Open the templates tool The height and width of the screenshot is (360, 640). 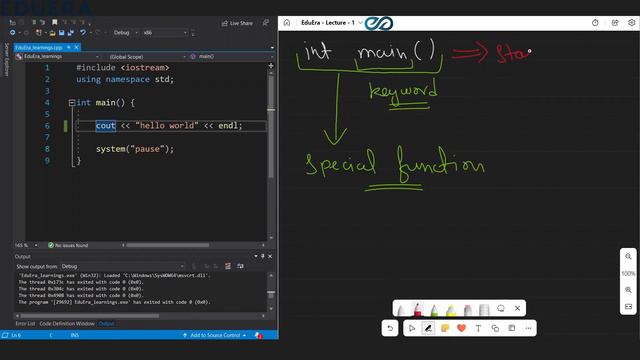512,328
